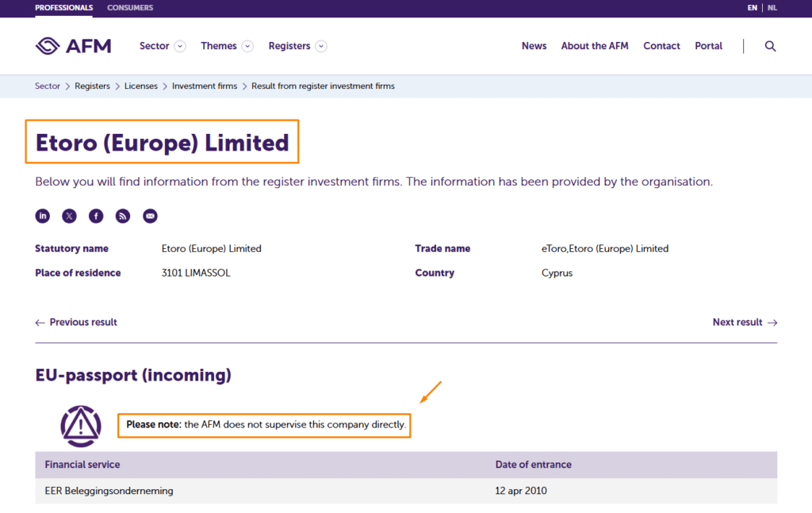
Task: Open the News menu item
Action: [534, 46]
